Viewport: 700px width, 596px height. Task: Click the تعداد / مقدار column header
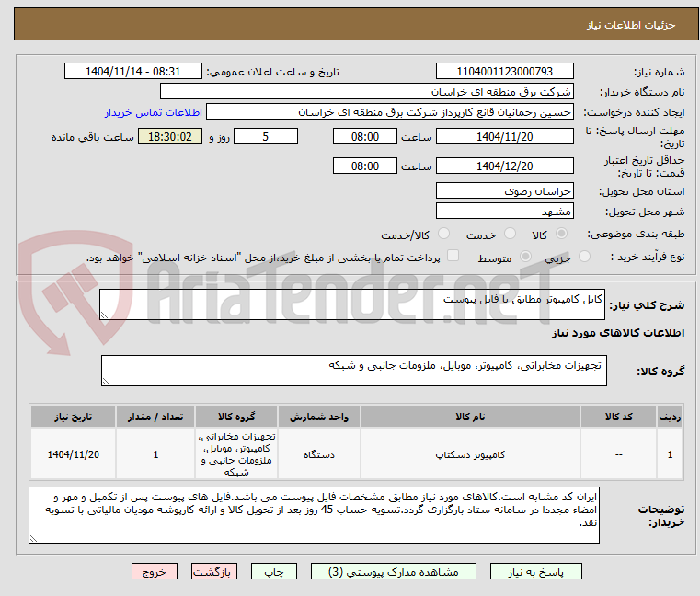click(155, 417)
